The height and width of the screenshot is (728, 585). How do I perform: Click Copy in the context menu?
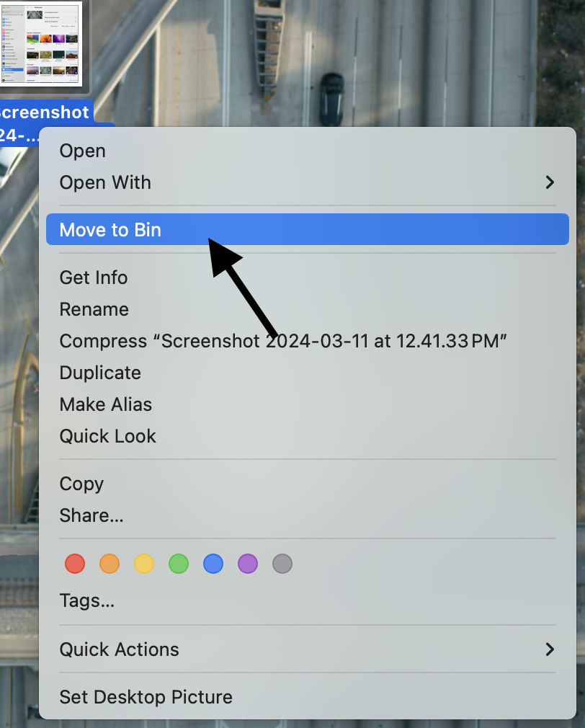pyautogui.click(x=81, y=484)
